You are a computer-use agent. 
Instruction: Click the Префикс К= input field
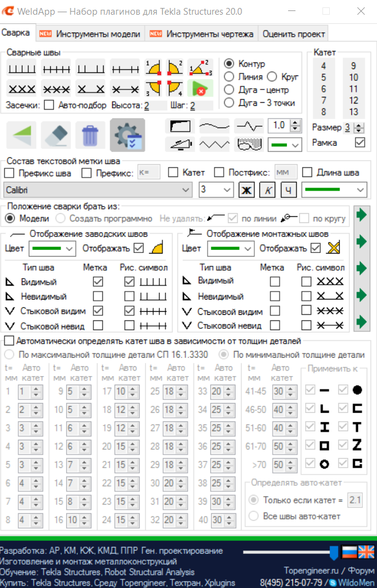(x=149, y=173)
